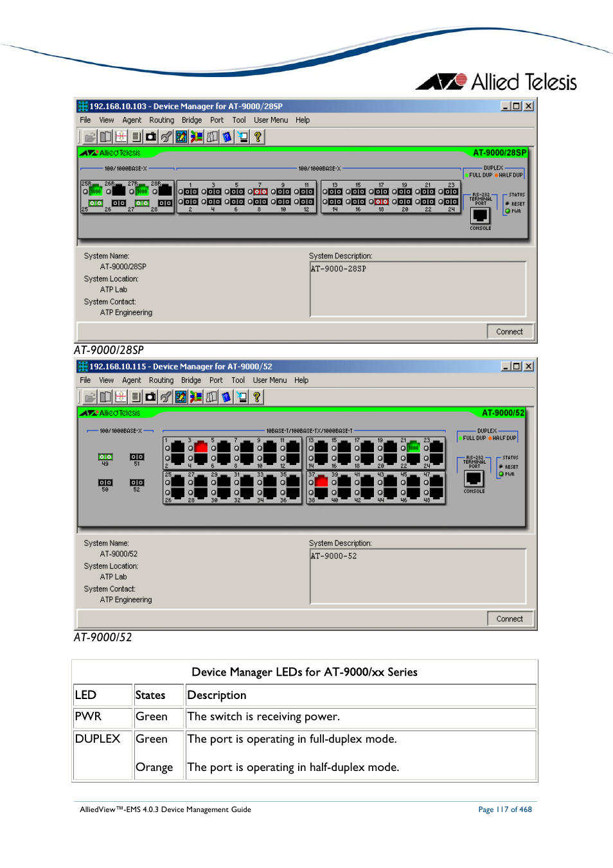Click the text list icon in AT-9000/28SP toolbar

click(136, 137)
